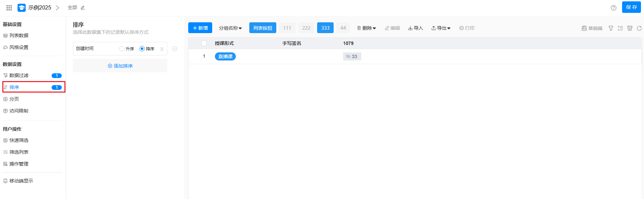644x199 pixels.
Task: Open the filter funnel icon in toolbar
Action: [611, 28]
